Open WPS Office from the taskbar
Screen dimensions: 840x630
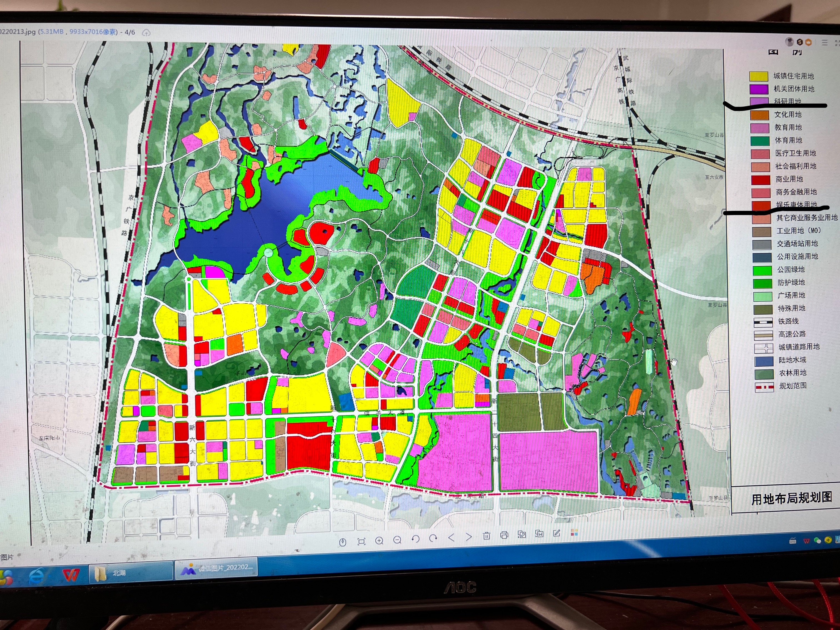[71, 575]
